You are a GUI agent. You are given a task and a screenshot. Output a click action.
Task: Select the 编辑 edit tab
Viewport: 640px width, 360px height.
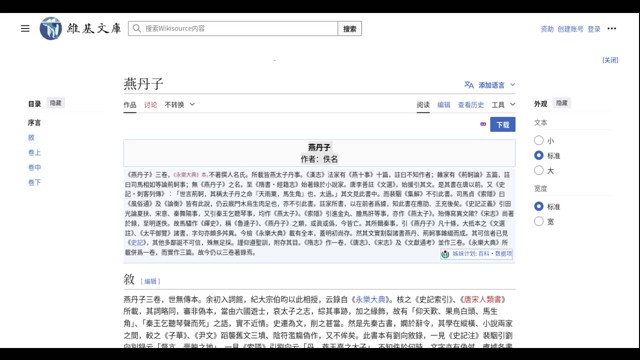444,105
